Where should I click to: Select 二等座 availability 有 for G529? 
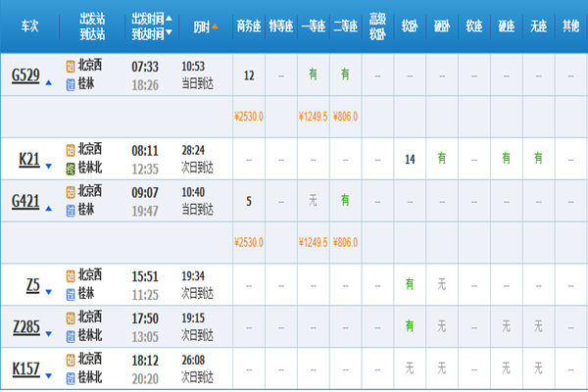click(x=345, y=75)
